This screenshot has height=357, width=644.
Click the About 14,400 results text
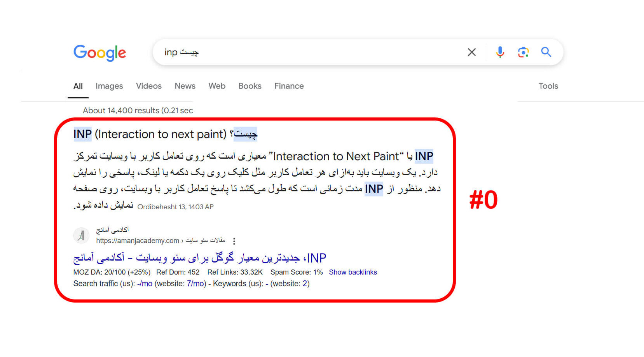pyautogui.click(x=138, y=110)
